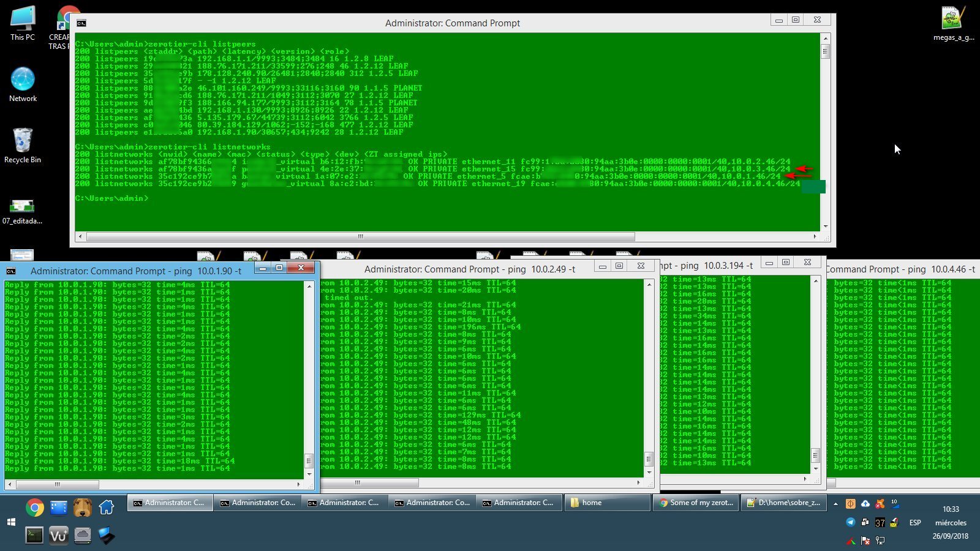Switch to the D:\home\sobre_z taskbar button
980x551 pixels.
click(783, 503)
